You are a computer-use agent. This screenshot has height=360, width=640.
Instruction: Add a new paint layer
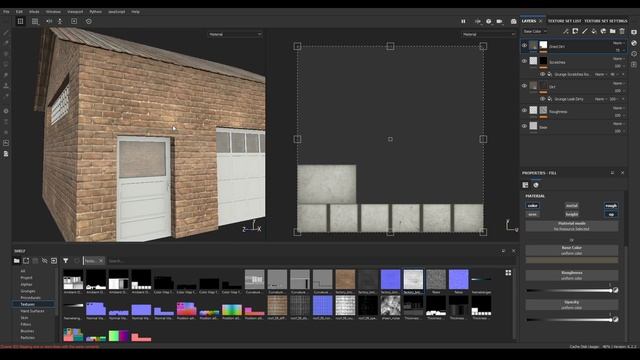tap(584, 31)
